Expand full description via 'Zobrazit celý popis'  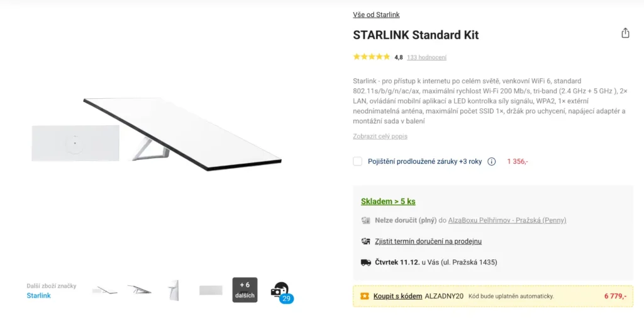[380, 136]
